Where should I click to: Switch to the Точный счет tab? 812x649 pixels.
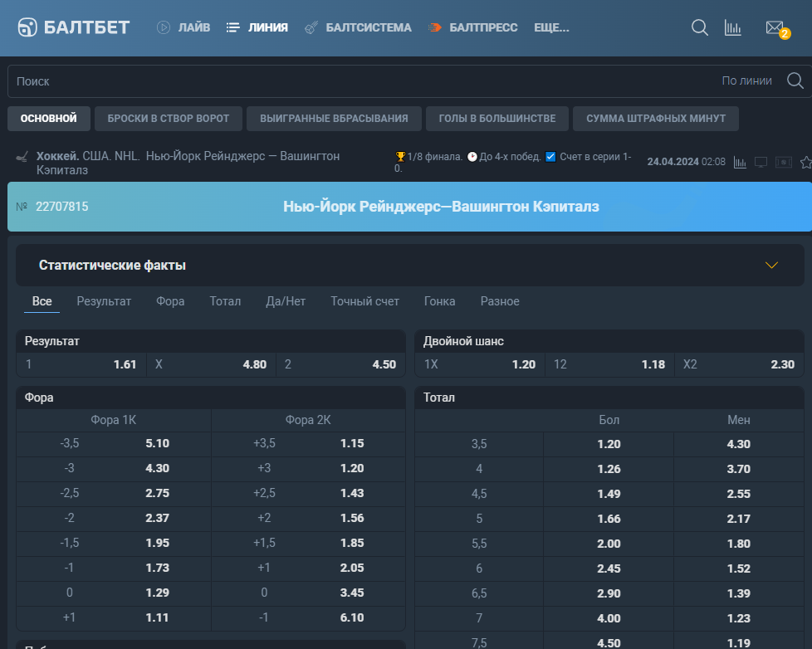tap(365, 301)
